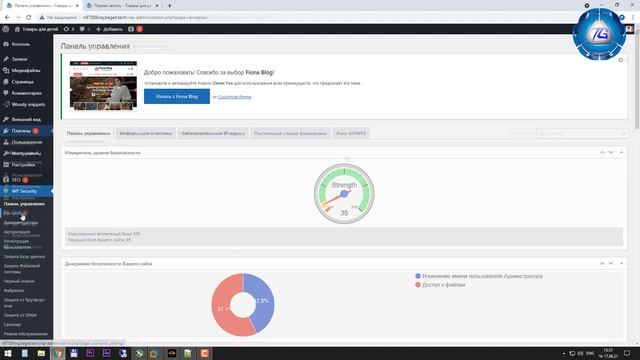Select WP Security in the sidebar

(24, 191)
